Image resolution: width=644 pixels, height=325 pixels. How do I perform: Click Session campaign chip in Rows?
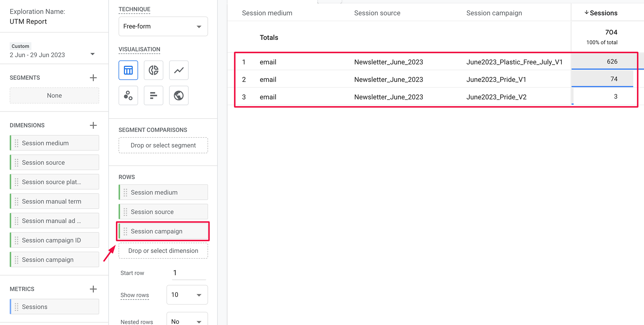coord(163,231)
